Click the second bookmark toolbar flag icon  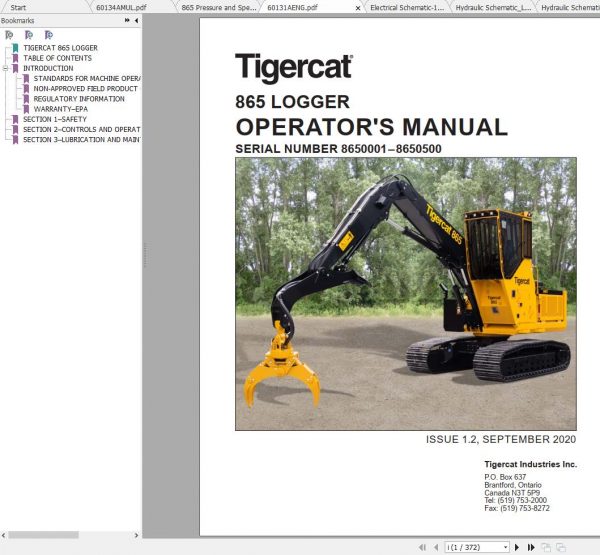pyautogui.click(x=29, y=35)
